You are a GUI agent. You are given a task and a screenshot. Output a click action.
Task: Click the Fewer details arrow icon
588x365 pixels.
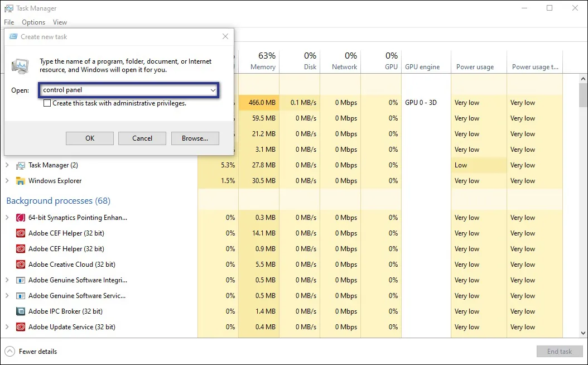(9, 352)
